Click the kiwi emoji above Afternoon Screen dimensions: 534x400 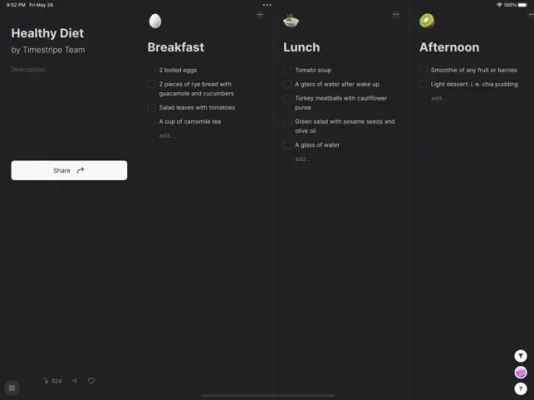tap(427, 21)
